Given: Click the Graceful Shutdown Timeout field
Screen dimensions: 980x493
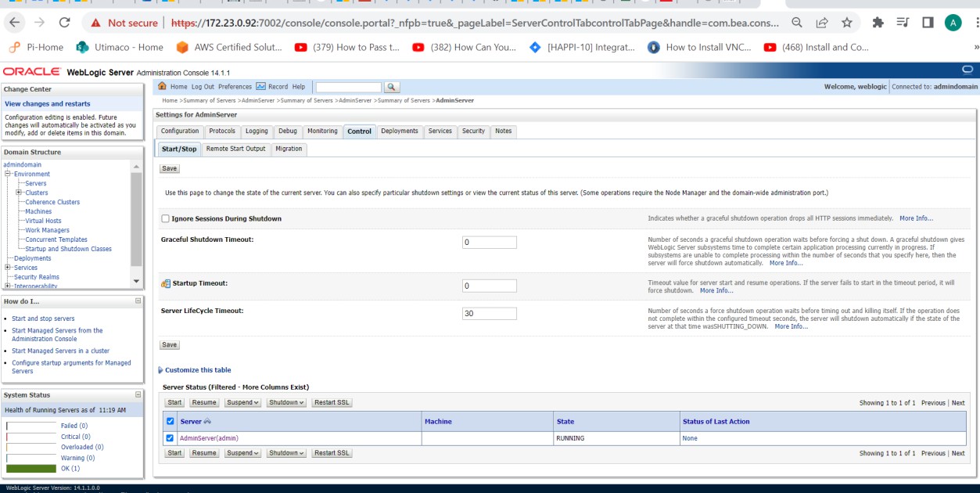Looking at the screenshot, I should 490,243.
